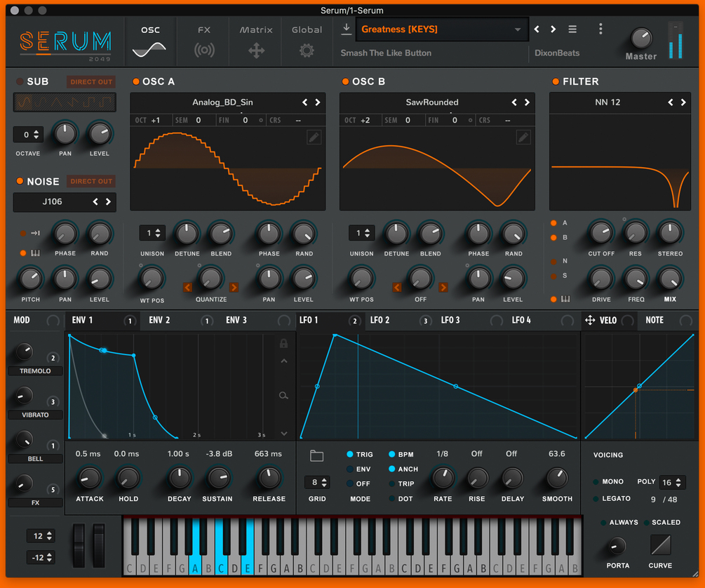705x588 pixels.
Task: Click the filter CUT OFF knob
Action: [601, 233]
